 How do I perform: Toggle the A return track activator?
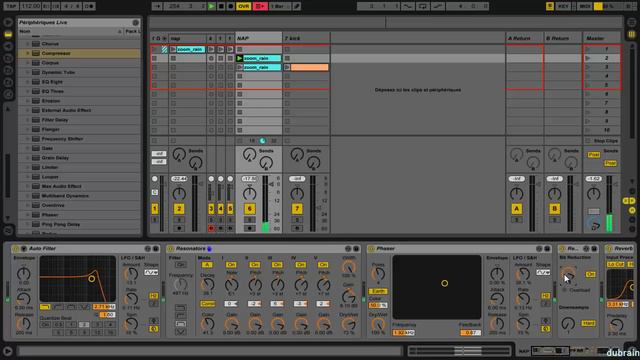pos(516,209)
